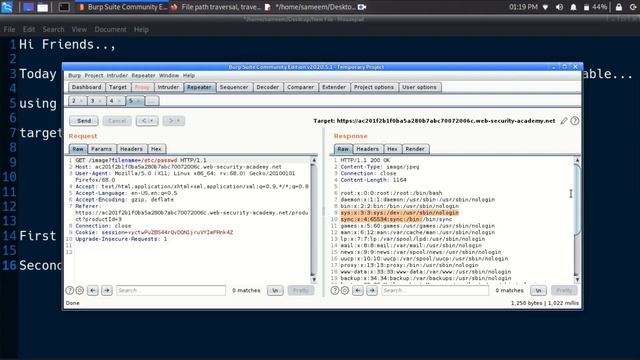Click the volume icon in the system tray
Viewport: 640px width, 360px height.
click(x=559, y=7)
